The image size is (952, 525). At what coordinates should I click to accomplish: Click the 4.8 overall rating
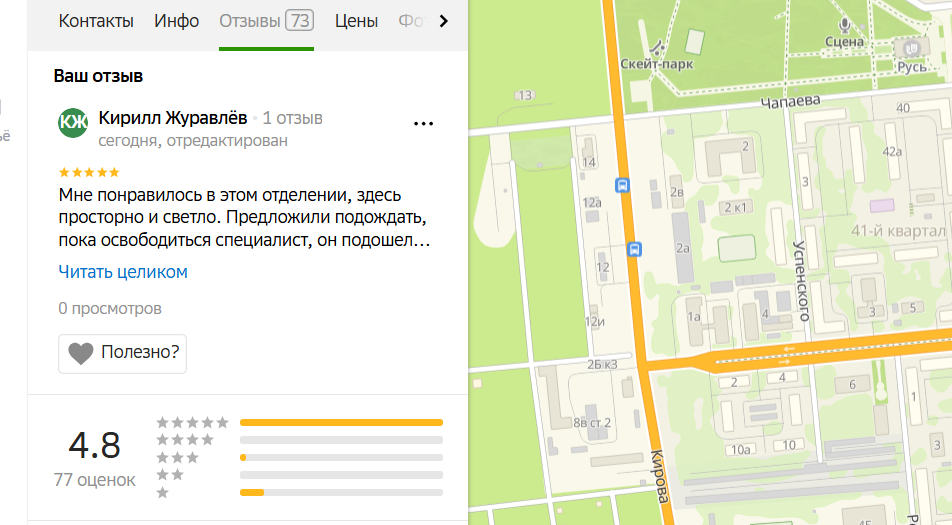point(94,445)
